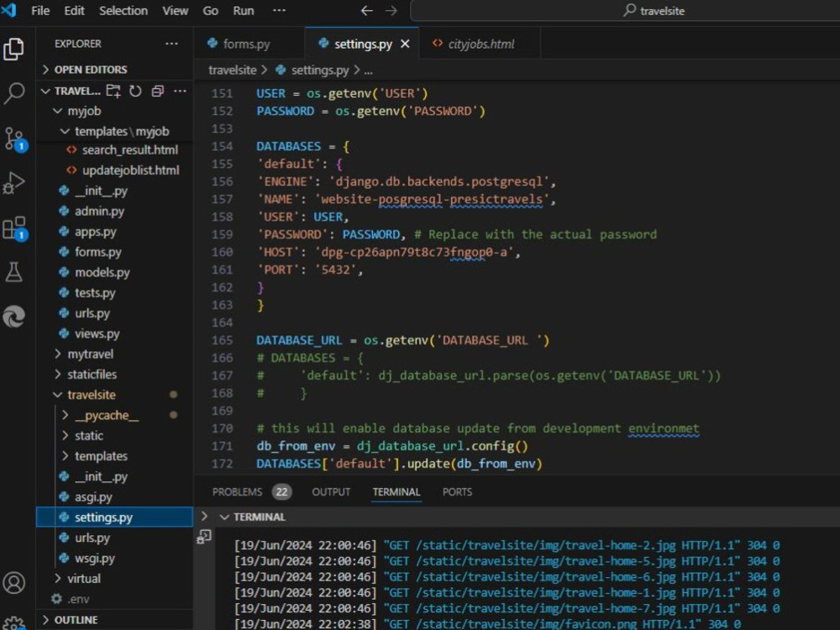Launch Microsoft Edge Tools from the activity bar

pos(15,317)
